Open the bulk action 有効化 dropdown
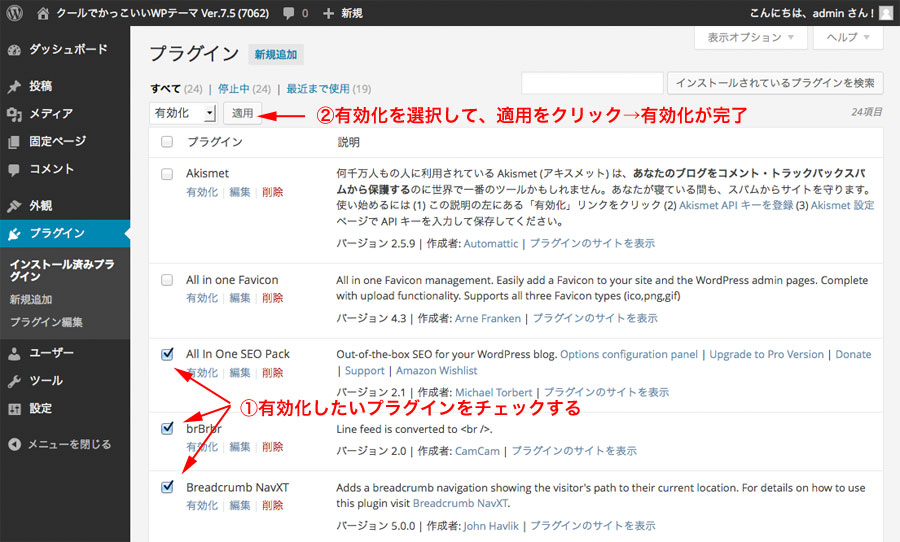Viewport: 900px width, 542px height. pyautogui.click(x=183, y=113)
